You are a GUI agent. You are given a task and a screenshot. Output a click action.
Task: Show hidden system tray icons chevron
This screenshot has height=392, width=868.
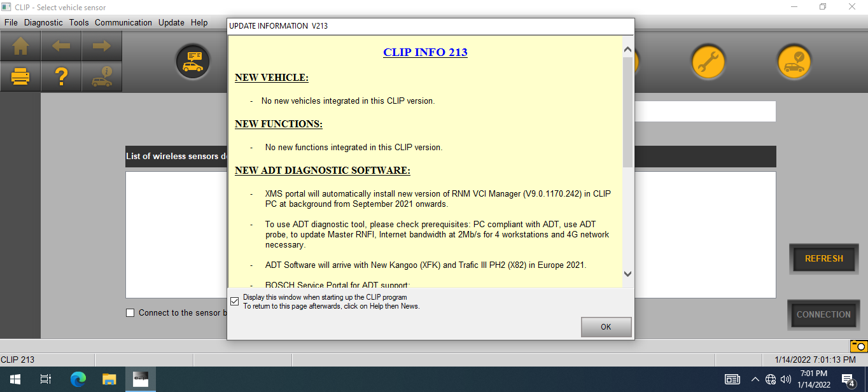pyautogui.click(x=755, y=380)
